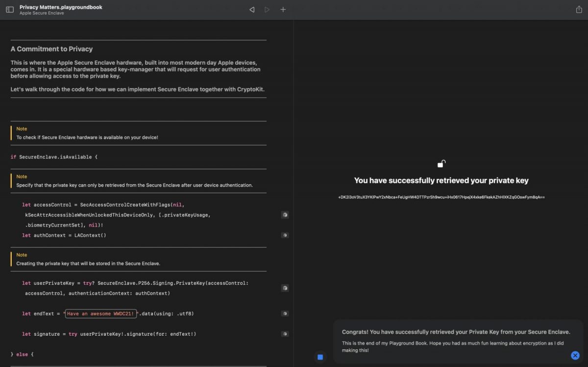Click note about user device authentication
The height and width of the screenshot is (367, 588).
tap(135, 185)
